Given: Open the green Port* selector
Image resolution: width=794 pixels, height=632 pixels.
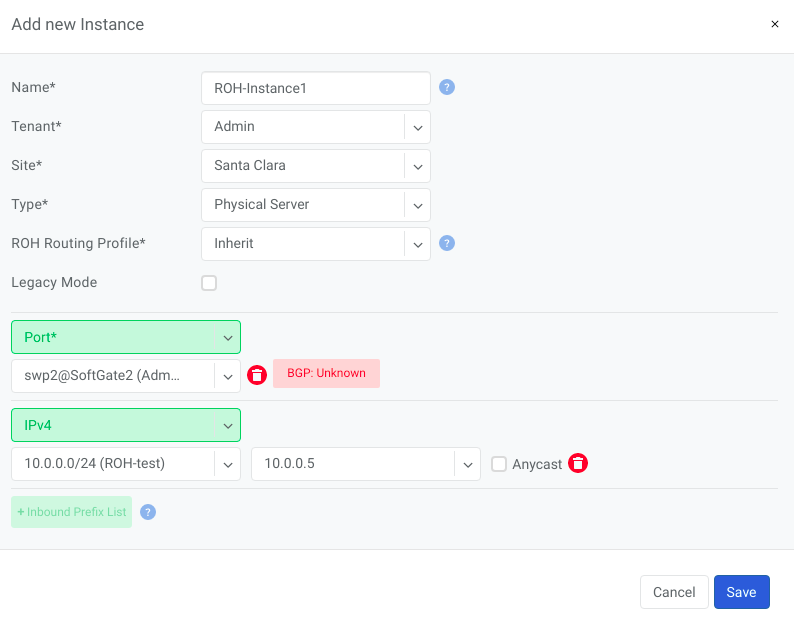Looking at the screenshot, I should (x=126, y=337).
